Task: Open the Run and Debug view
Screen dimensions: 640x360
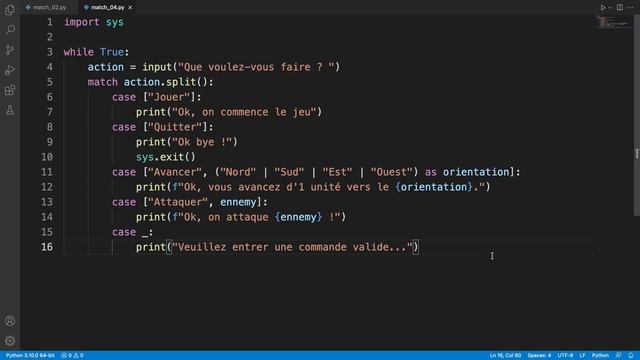Action: (x=10, y=70)
